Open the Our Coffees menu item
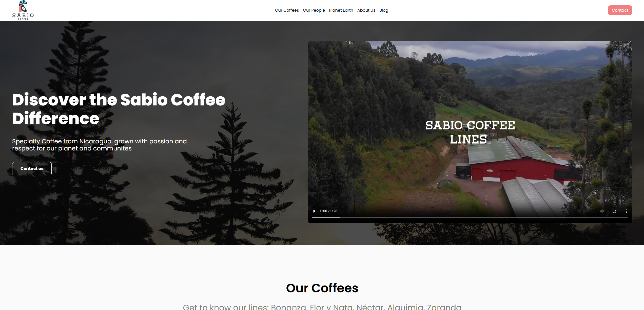 pyautogui.click(x=287, y=10)
